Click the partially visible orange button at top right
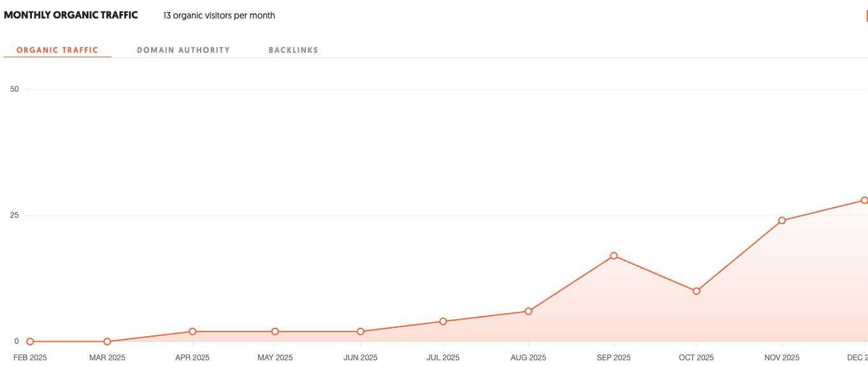The image size is (868, 366). tap(866, 16)
